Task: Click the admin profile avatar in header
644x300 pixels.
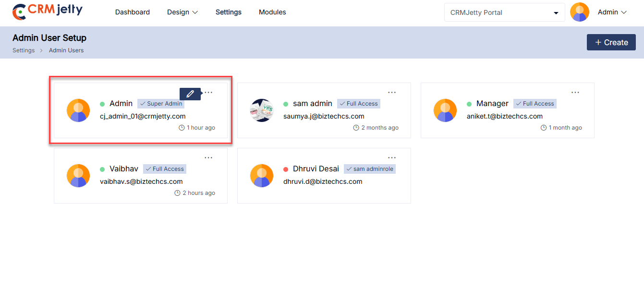Action: point(580,12)
